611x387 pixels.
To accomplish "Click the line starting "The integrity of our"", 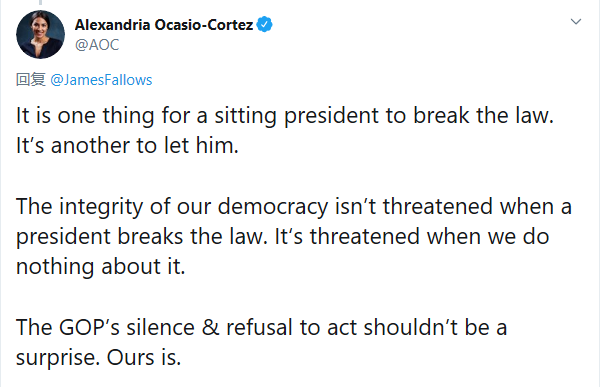I will (294, 207).
